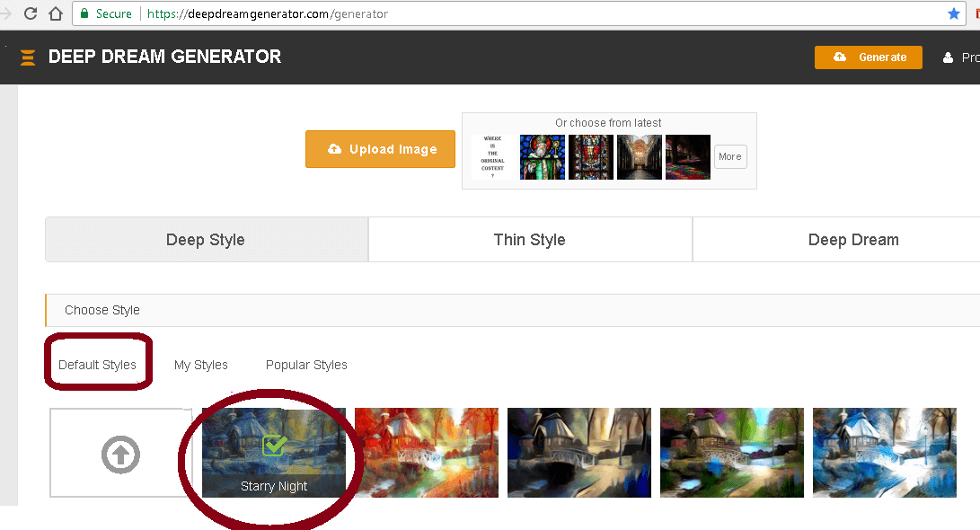Switch to the Deep Dream tab
980x530 pixels.
(852, 239)
